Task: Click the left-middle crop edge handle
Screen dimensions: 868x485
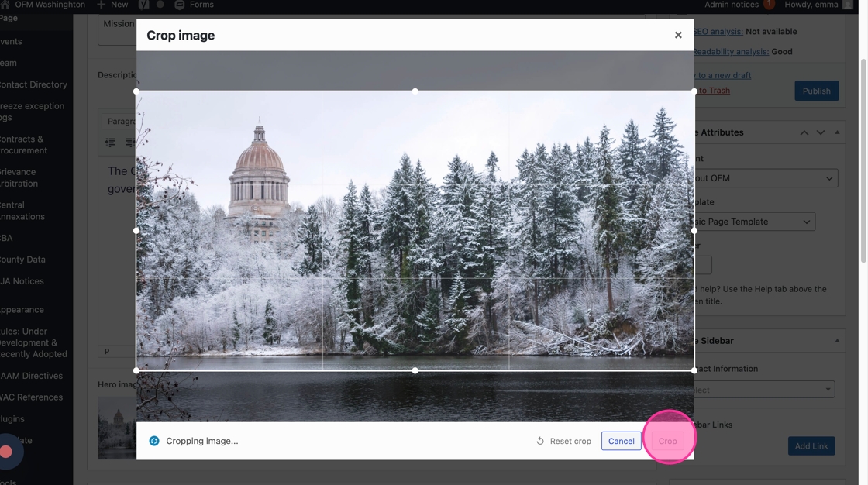Action: pos(136,231)
